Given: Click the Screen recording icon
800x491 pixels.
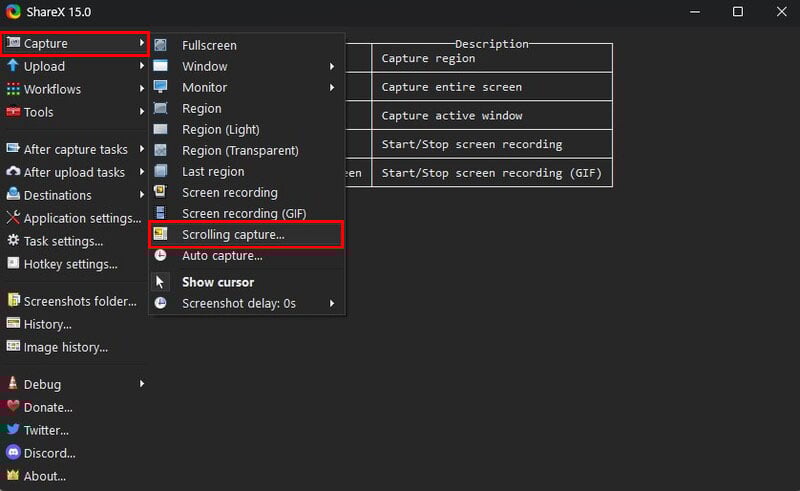Looking at the screenshot, I should coord(160,192).
